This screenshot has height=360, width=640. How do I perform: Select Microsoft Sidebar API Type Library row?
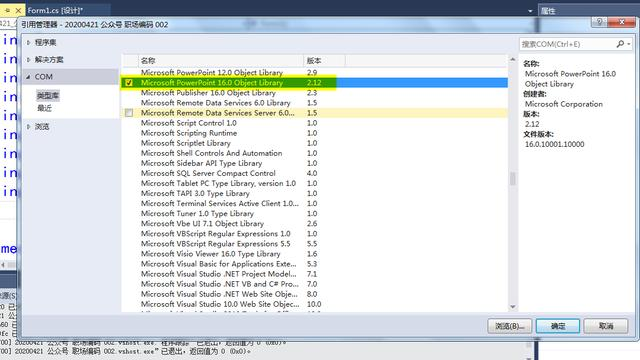[314, 163]
